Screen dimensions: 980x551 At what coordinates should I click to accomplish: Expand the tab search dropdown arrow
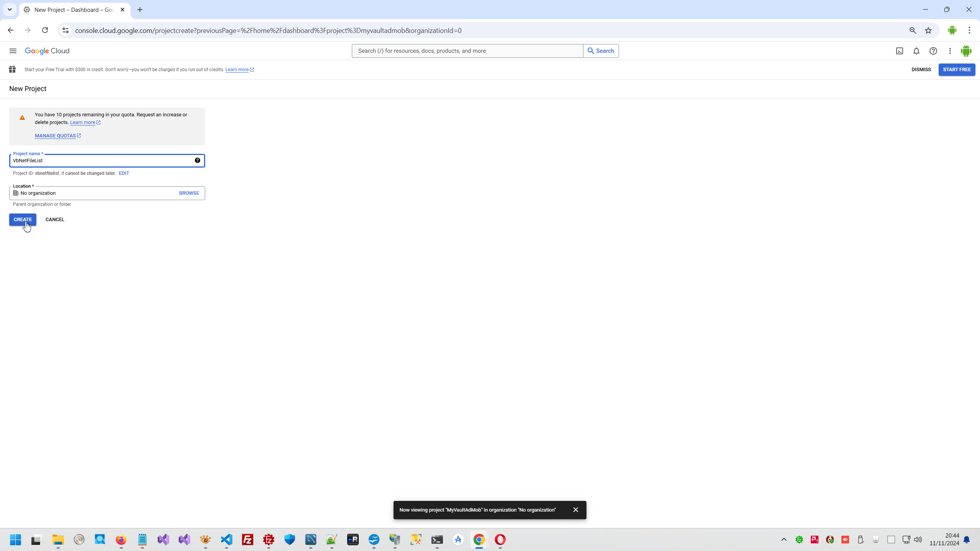pos(10,10)
